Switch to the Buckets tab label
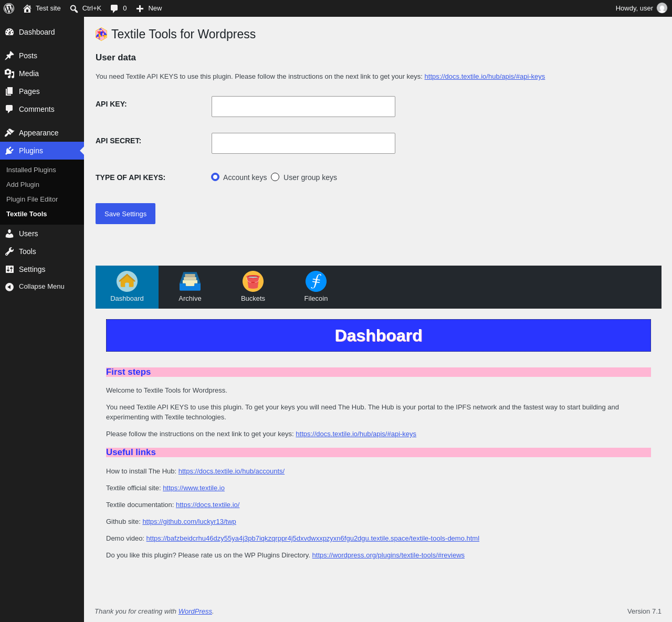This screenshot has height=622, width=672. tap(253, 299)
